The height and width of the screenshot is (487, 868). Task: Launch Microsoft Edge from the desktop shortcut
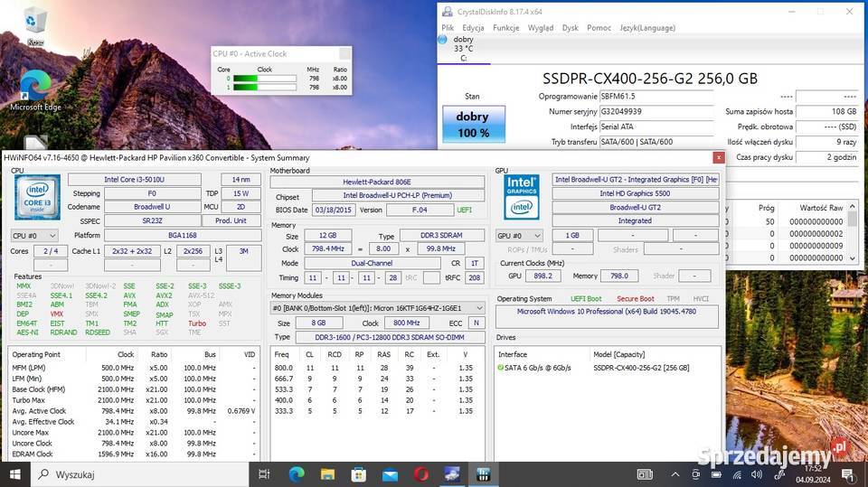click(x=35, y=89)
